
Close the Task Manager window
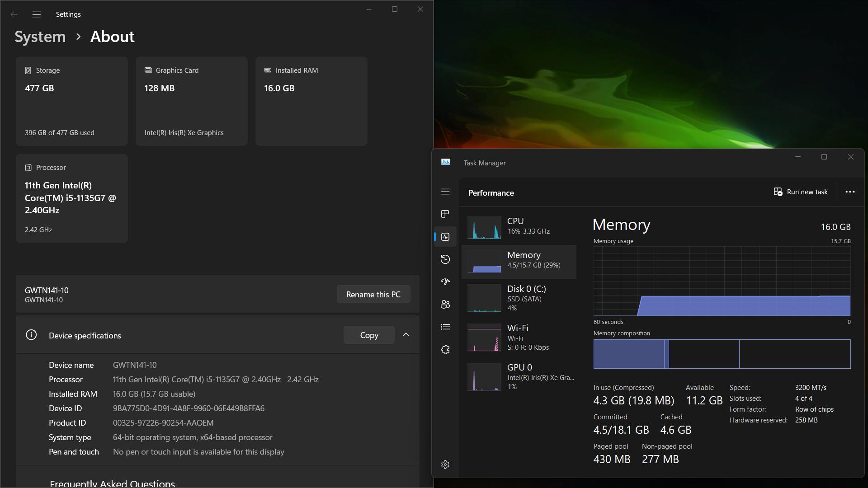tap(851, 157)
